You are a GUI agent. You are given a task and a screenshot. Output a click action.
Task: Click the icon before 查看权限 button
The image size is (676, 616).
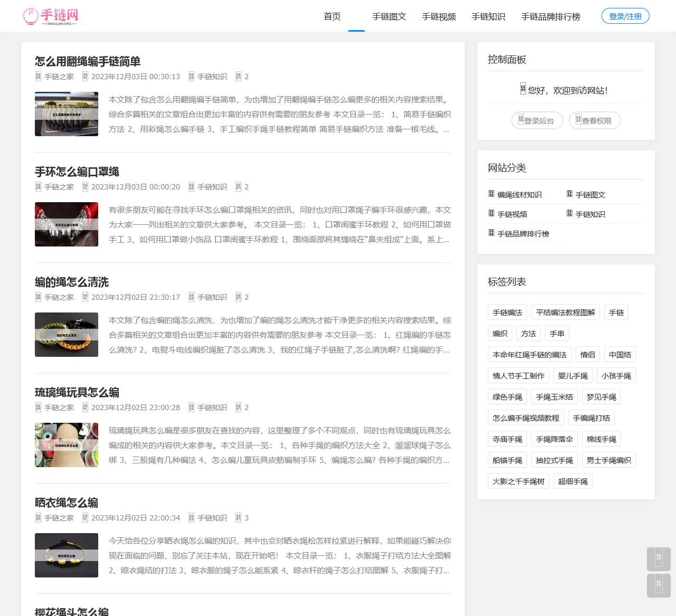pyautogui.click(x=578, y=119)
